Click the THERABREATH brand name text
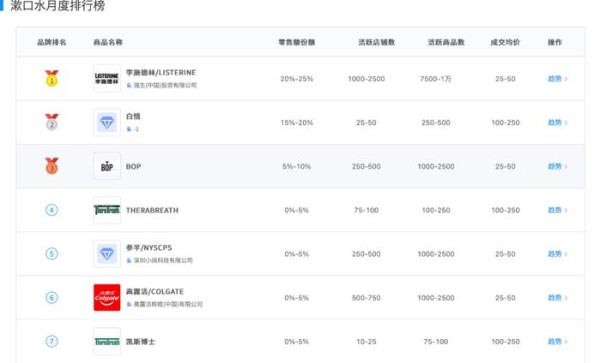The width and height of the screenshot is (600, 363). tap(152, 210)
